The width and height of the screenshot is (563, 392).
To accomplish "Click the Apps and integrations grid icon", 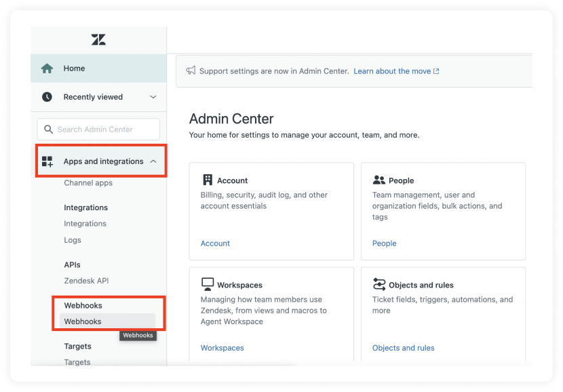I will tap(47, 161).
